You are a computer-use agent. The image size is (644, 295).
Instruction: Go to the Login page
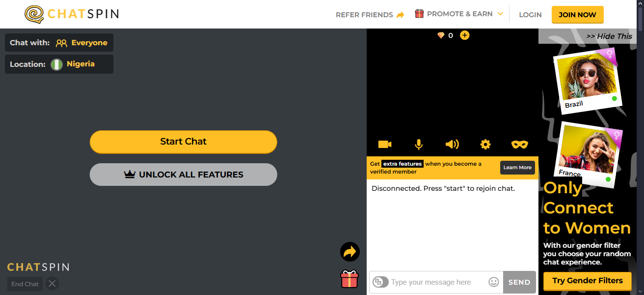pos(530,14)
